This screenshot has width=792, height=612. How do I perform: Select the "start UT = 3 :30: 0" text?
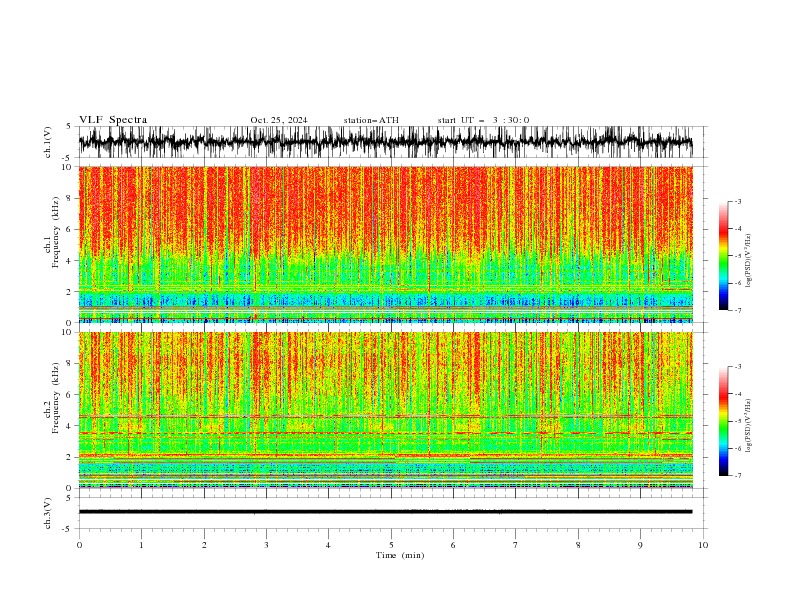[x=483, y=120]
